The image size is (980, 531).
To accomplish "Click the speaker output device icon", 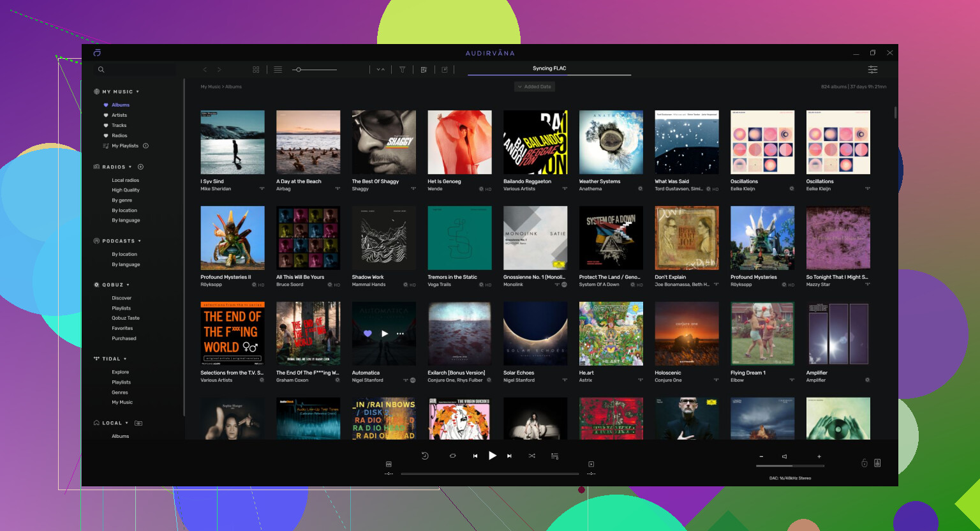I will tap(877, 463).
